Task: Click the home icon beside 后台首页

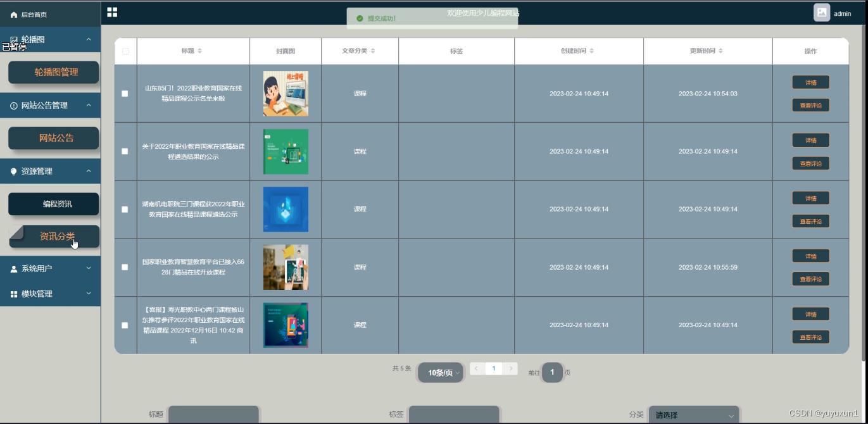Action: click(x=14, y=15)
